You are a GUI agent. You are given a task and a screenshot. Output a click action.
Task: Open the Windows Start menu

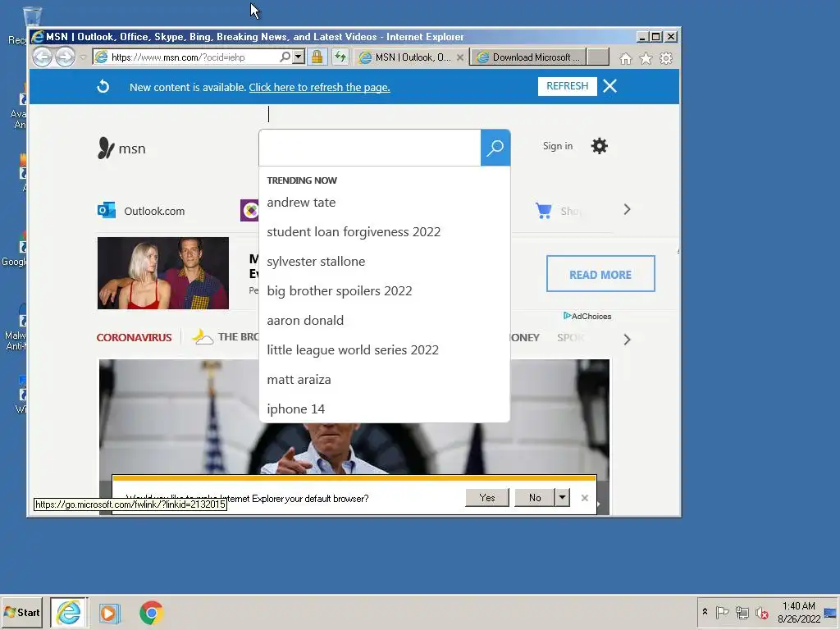[22, 612]
